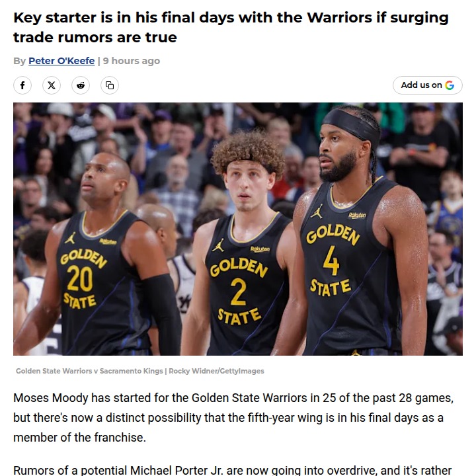
Task: Click the Jordan logo on jersey 20
Action: (70, 238)
